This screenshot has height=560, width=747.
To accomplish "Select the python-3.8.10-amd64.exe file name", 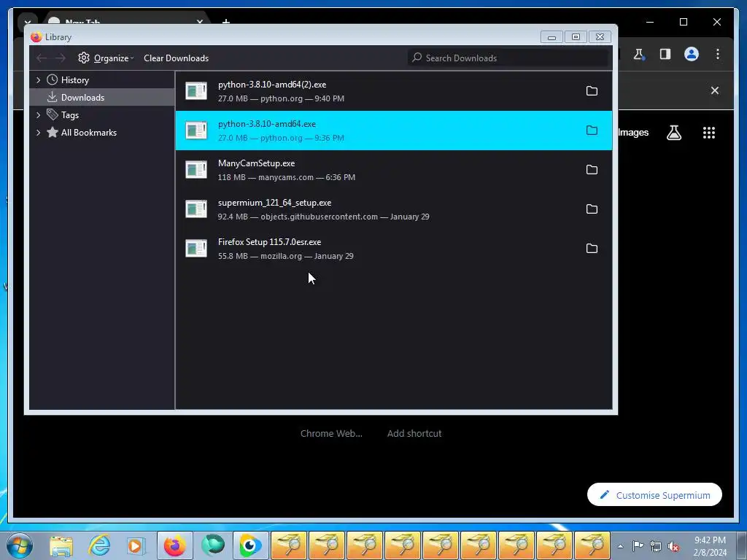I will coord(267,124).
